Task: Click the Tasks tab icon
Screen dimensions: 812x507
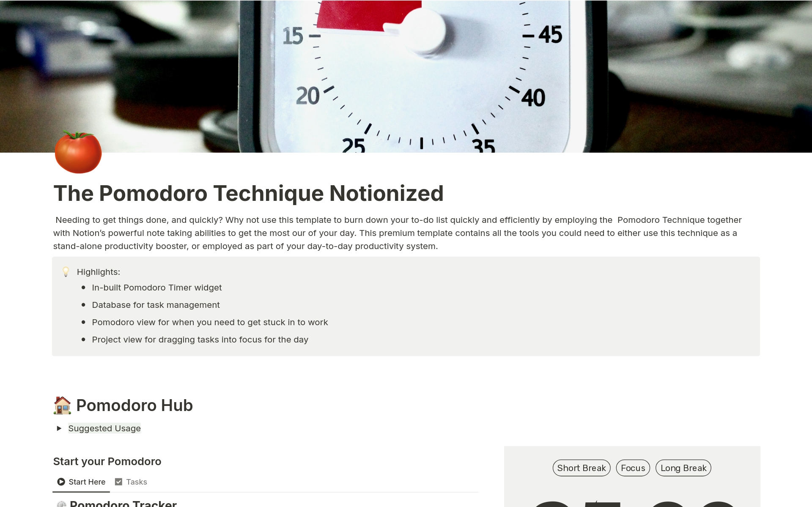Action: point(118,482)
